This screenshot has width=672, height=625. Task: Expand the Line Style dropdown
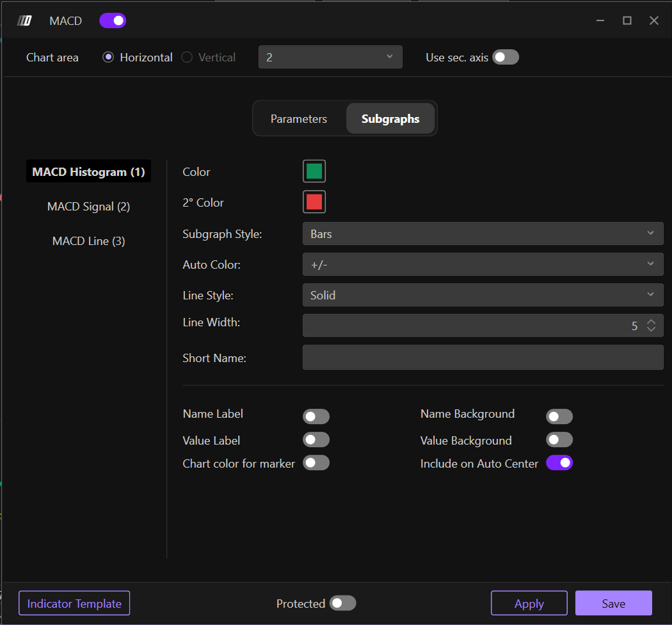[x=483, y=295]
